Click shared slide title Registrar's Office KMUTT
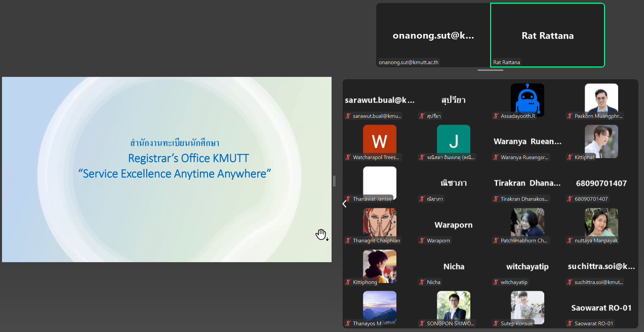This screenshot has height=332, width=644. [188, 158]
